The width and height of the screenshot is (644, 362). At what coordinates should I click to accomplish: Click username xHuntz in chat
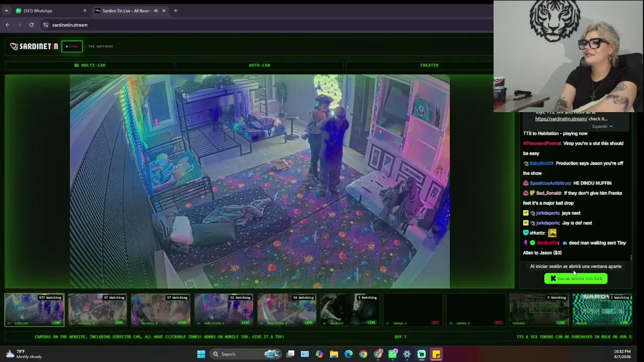click(x=537, y=233)
